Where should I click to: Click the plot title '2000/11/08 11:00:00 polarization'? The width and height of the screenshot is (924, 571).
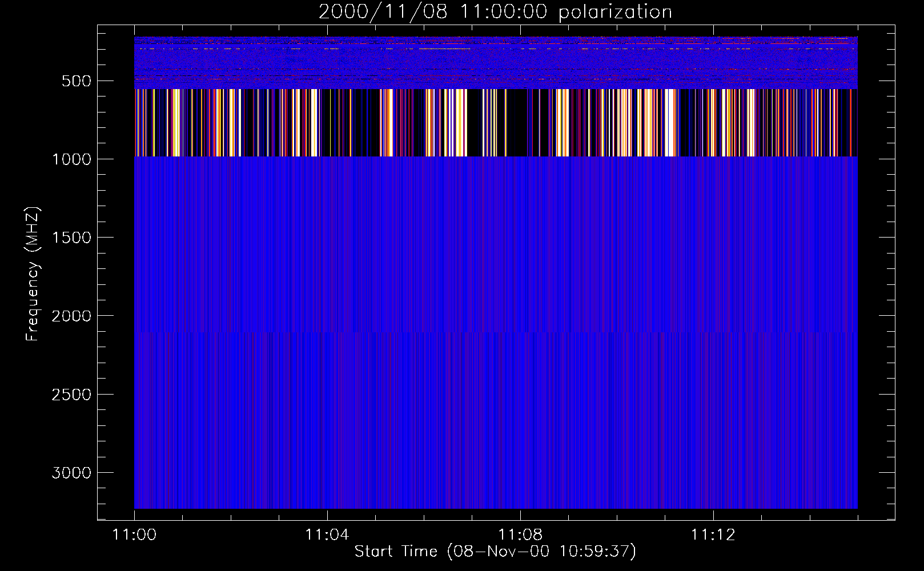coord(495,12)
